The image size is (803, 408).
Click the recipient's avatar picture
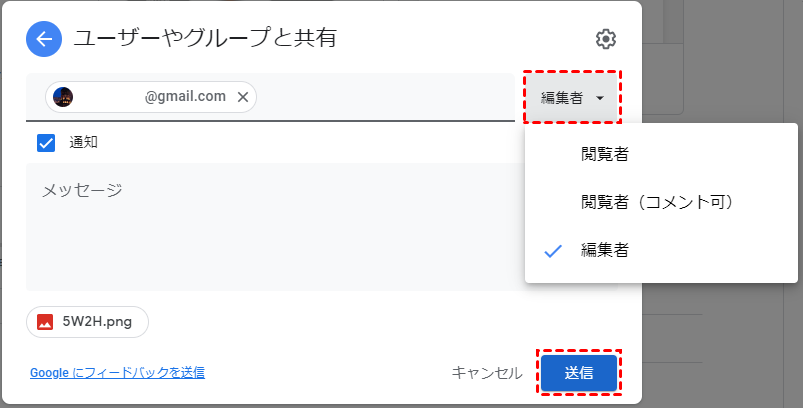[63, 97]
